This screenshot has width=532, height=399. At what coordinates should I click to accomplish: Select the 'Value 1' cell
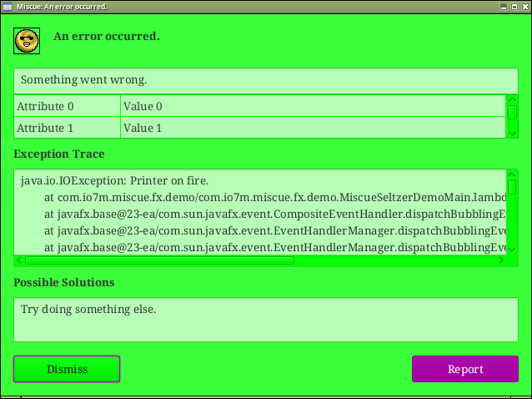pos(314,128)
